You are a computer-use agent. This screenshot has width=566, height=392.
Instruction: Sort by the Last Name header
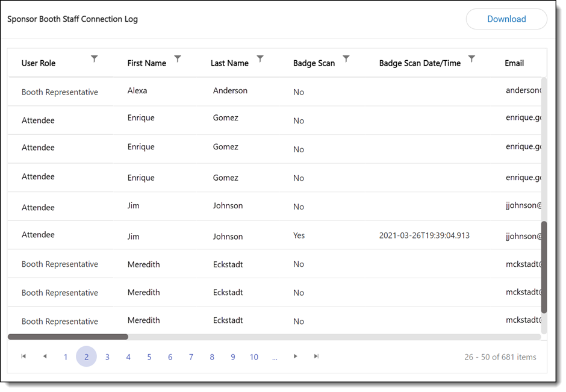click(229, 63)
